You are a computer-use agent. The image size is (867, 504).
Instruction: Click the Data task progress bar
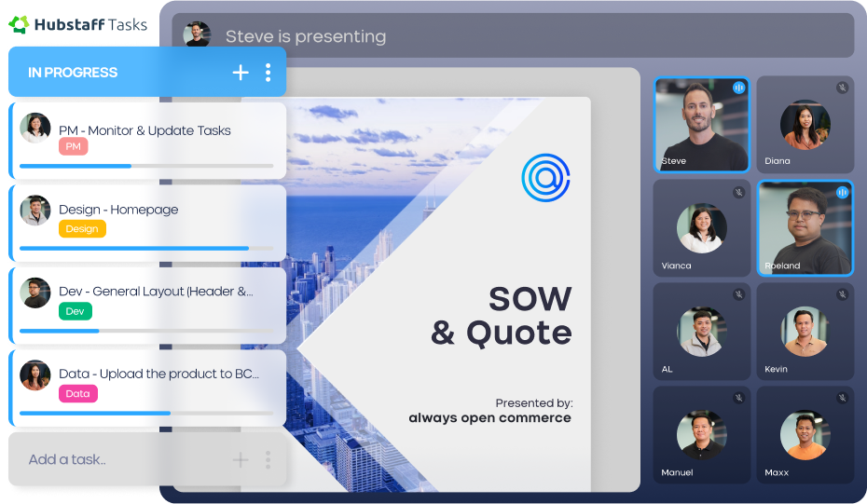coord(146,413)
